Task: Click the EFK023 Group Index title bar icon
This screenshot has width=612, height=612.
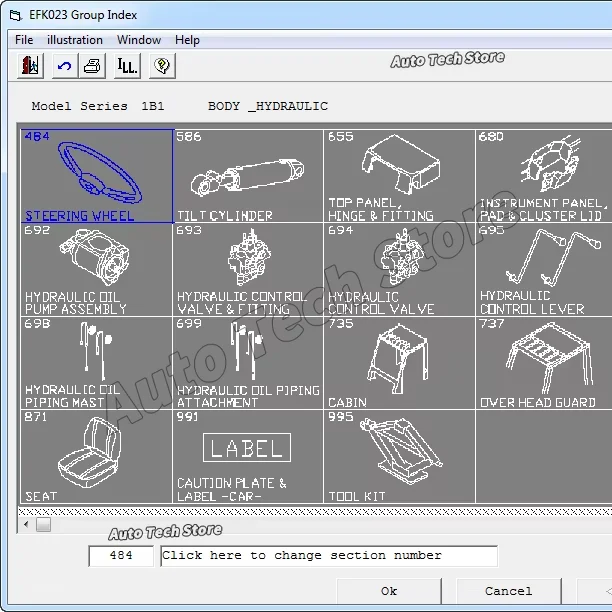Action: (x=16, y=16)
